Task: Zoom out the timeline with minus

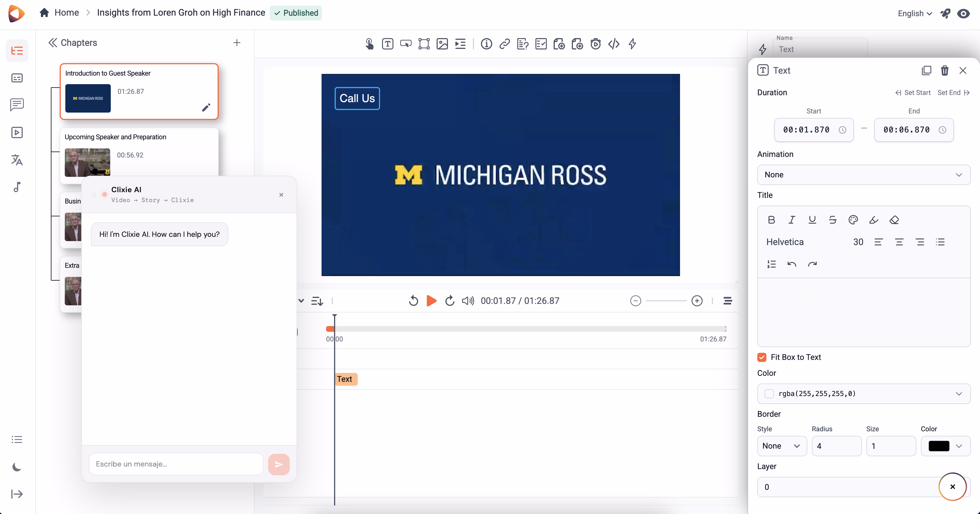Action: click(x=635, y=301)
